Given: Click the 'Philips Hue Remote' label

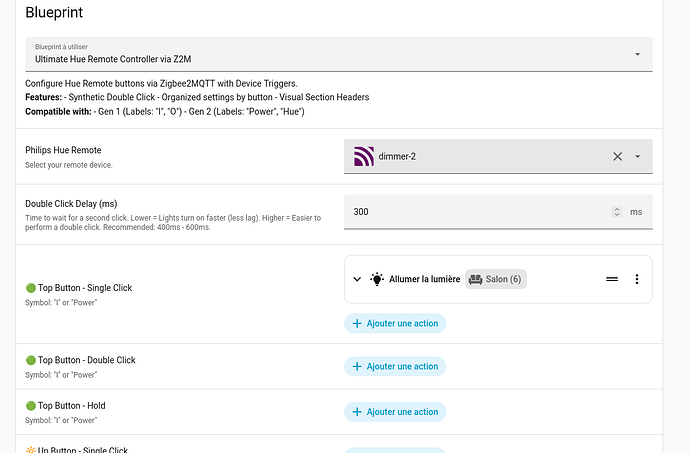Looking at the screenshot, I should click(63, 150).
